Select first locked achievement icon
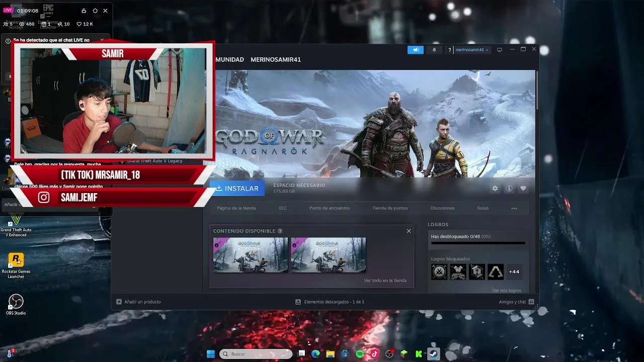Image resolution: width=644 pixels, height=362 pixels. click(439, 272)
